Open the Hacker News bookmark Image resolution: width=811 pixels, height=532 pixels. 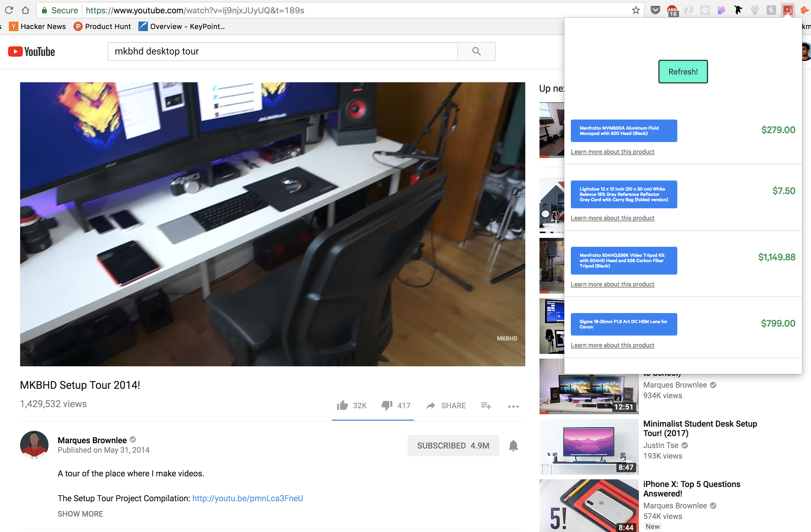point(38,26)
